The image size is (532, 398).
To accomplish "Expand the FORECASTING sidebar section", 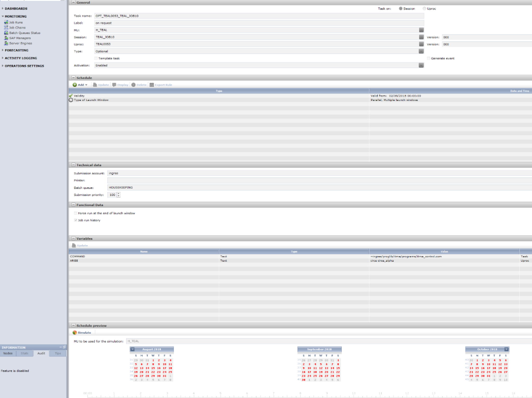I will 16,50.
